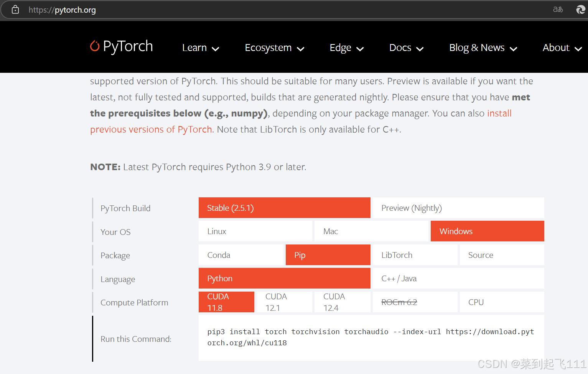Click the 'Language' row label
The image size is (588, 374).
(118, 279)
